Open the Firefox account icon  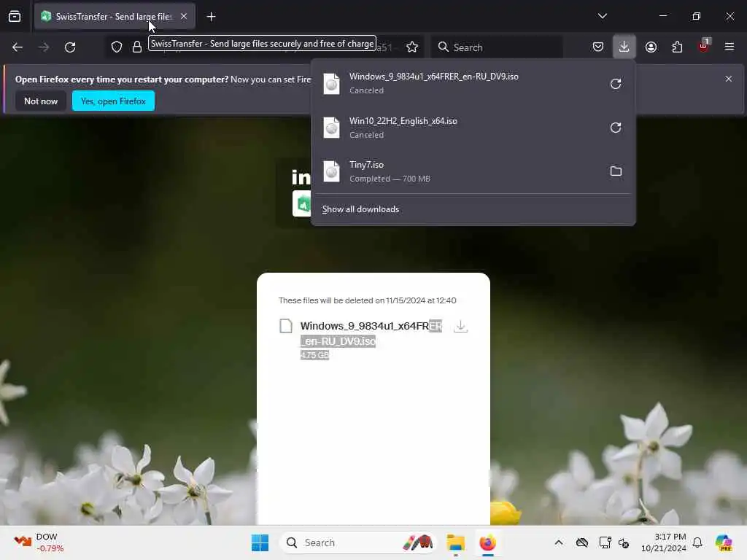tap(651, 47)
